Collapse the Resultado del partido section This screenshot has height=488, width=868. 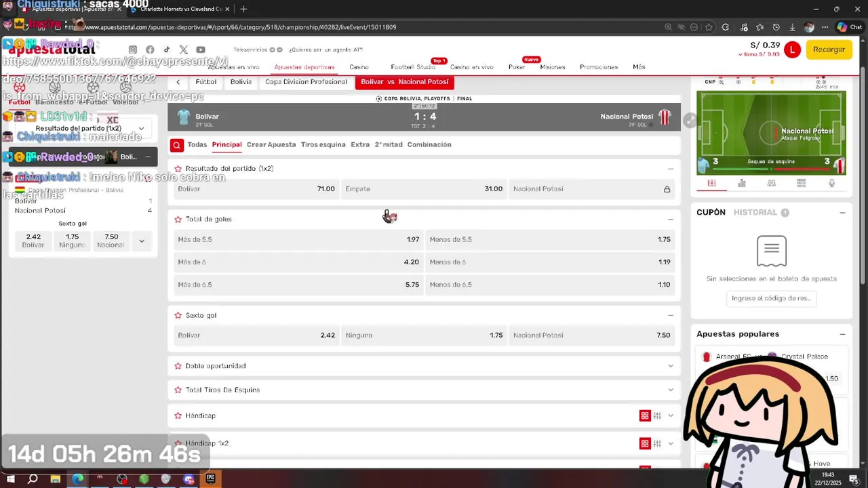coord(671,169)
